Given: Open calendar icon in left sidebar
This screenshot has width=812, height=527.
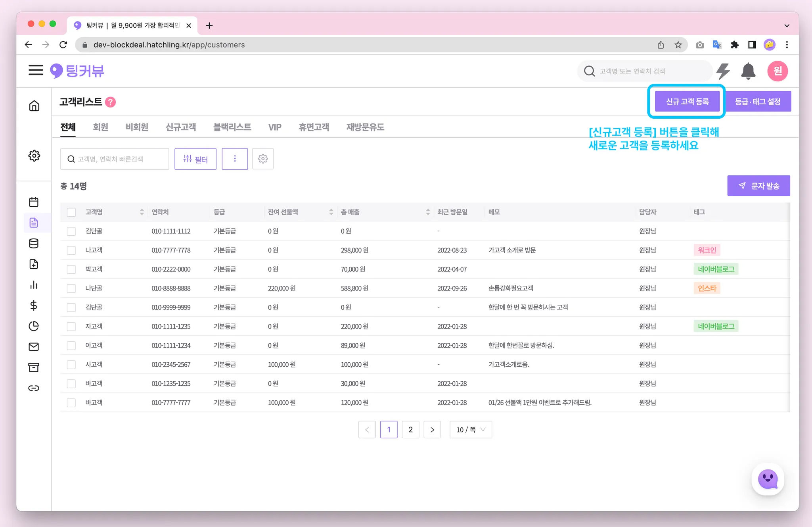Looking at the screenshot, I should coord(34,202).
